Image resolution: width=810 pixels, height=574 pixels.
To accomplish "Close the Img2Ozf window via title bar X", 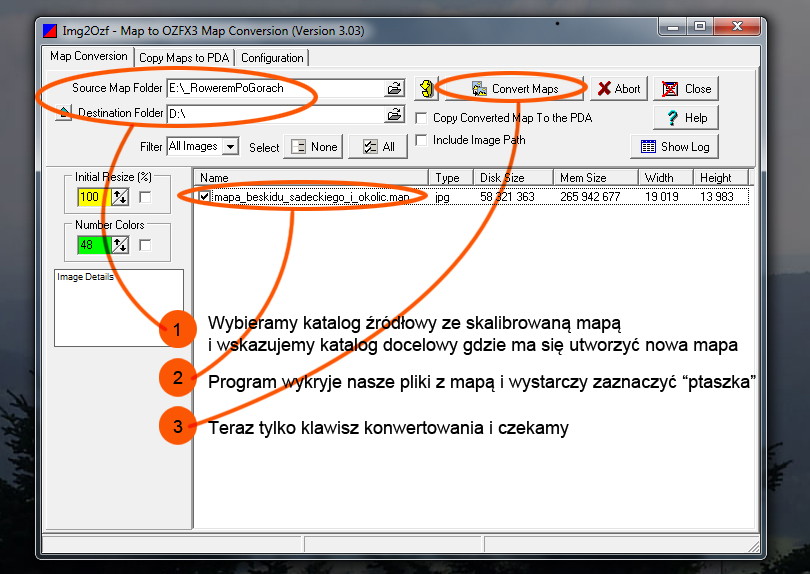I will click(737, 27).
